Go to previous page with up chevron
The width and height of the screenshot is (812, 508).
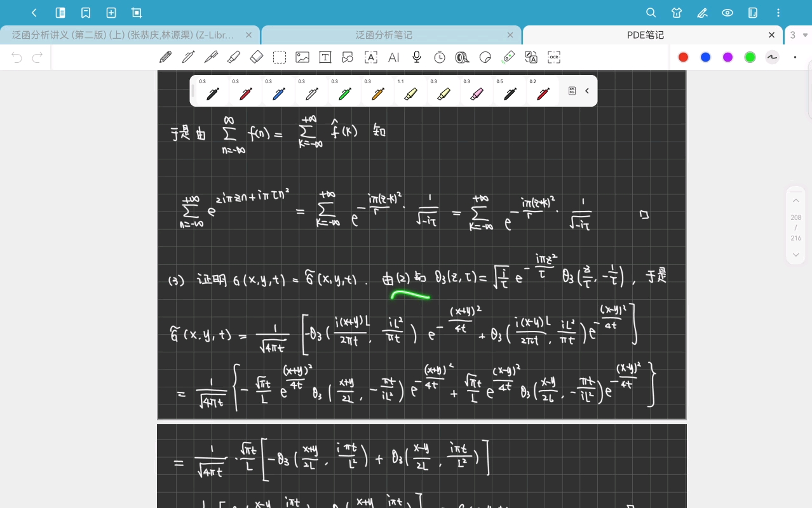click(x=796, y=200)
